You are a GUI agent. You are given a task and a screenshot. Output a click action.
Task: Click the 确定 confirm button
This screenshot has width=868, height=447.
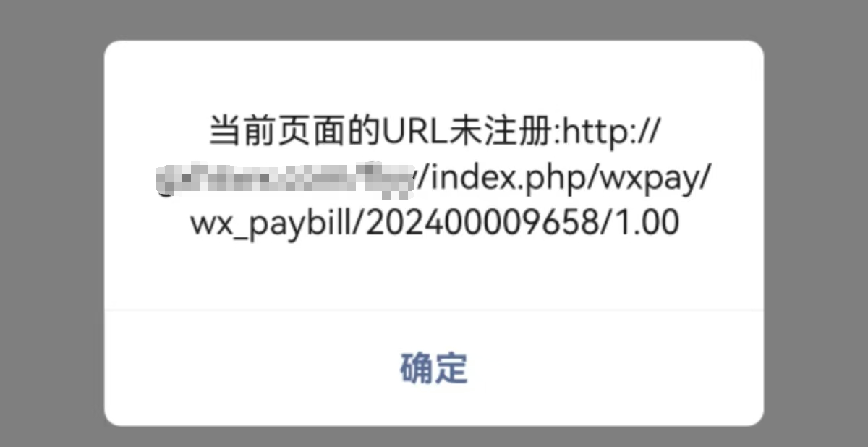click(x=434, y=368)
